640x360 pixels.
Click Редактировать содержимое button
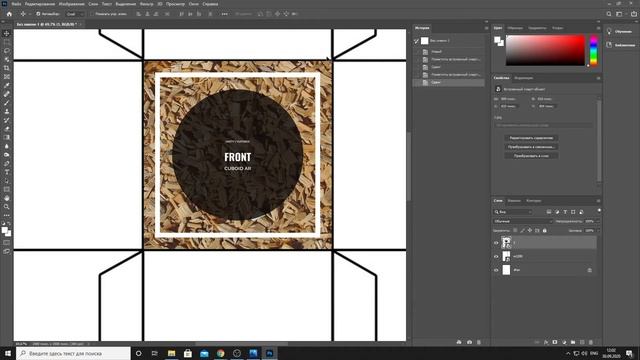click(531, 138)
